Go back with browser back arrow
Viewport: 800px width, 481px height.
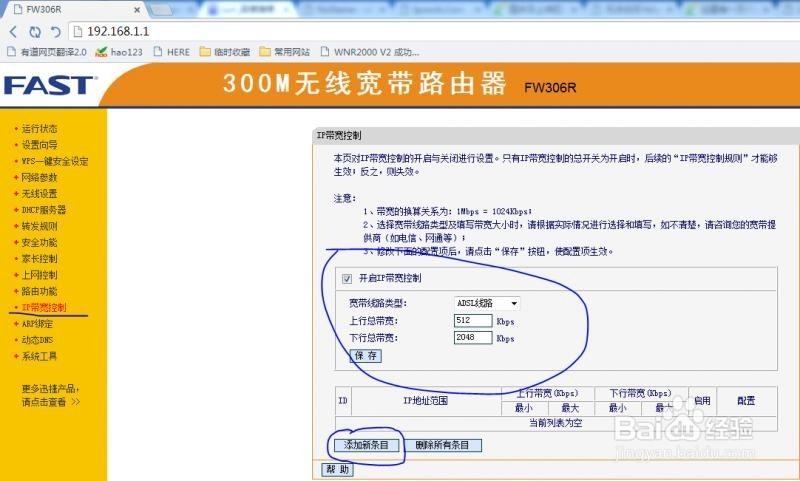pyautogui.click(x=13, y=32)
